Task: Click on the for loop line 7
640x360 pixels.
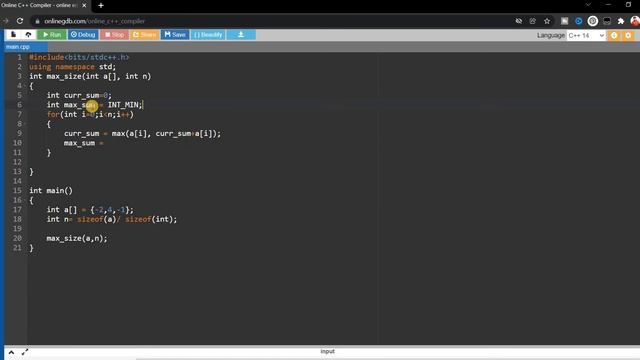Action: [x=90, y=114]
